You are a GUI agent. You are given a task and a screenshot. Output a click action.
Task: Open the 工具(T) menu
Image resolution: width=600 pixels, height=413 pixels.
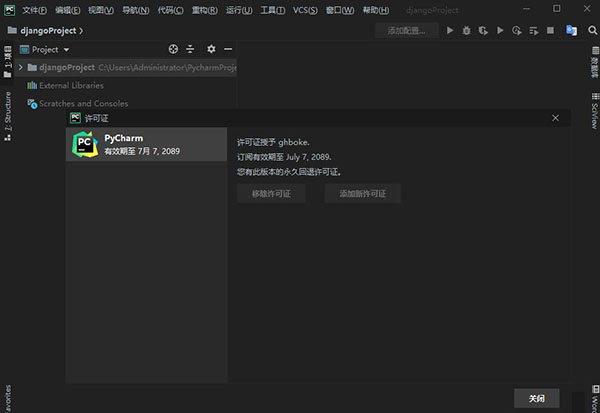point(272,10)
